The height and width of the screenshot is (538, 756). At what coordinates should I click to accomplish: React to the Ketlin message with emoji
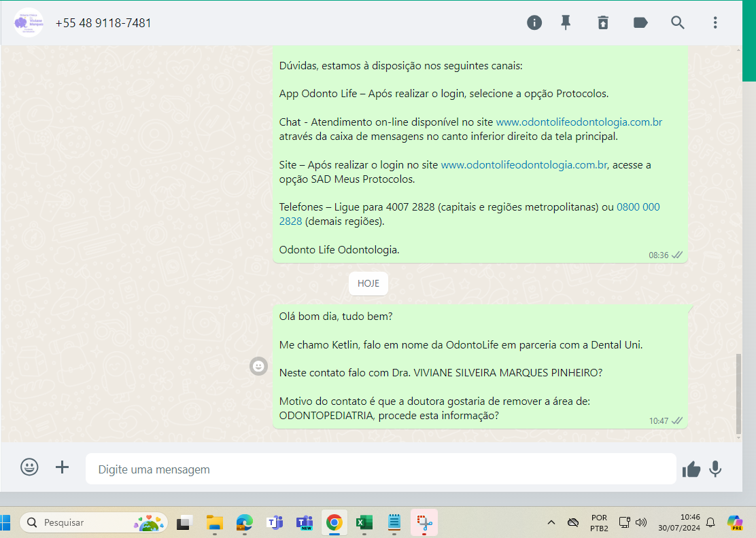point(258,366)
